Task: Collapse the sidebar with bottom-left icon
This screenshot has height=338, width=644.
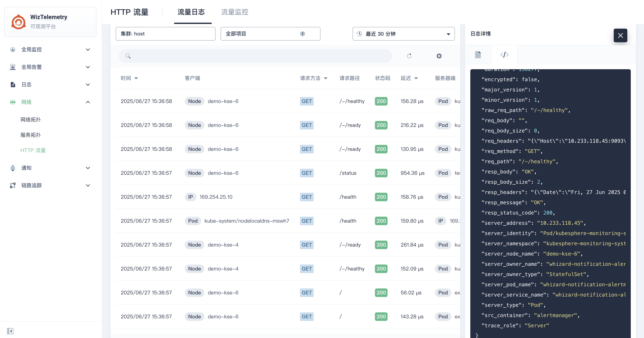Action: [10, 331]
